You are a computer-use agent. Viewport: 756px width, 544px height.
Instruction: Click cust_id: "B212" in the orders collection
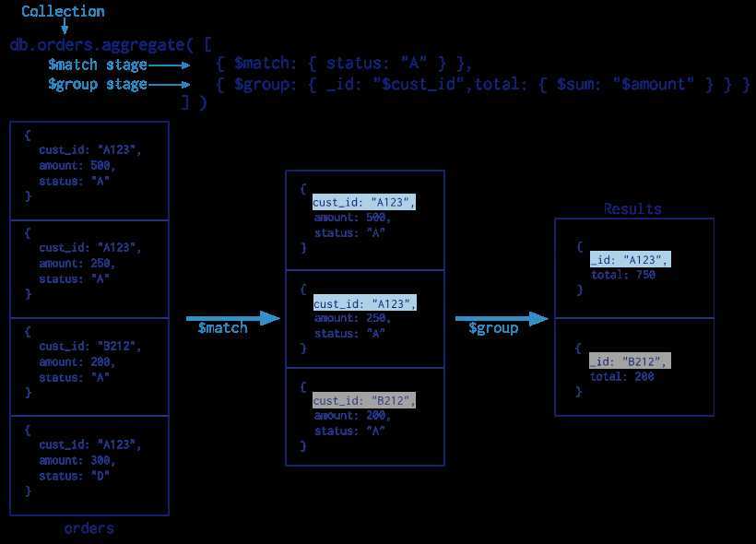pyautogui.click(x=89, y=347)
